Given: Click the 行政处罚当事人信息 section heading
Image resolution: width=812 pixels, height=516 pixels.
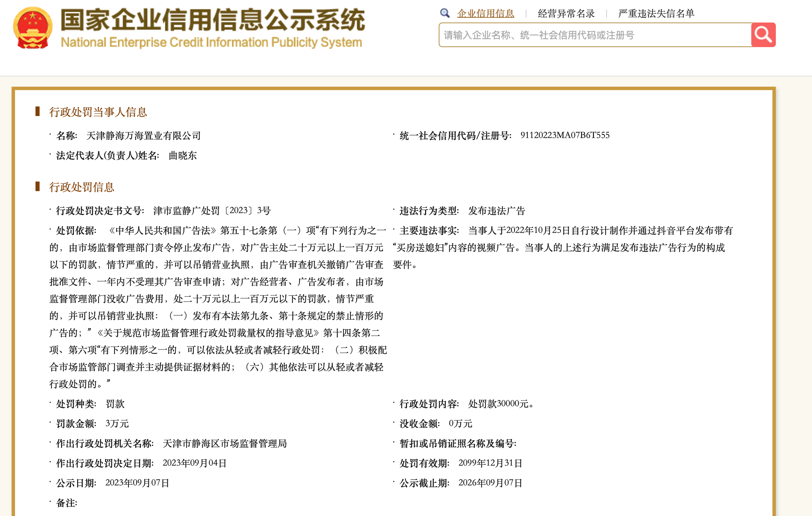Looking at the screenshot, I should click(x=98, y=112).
